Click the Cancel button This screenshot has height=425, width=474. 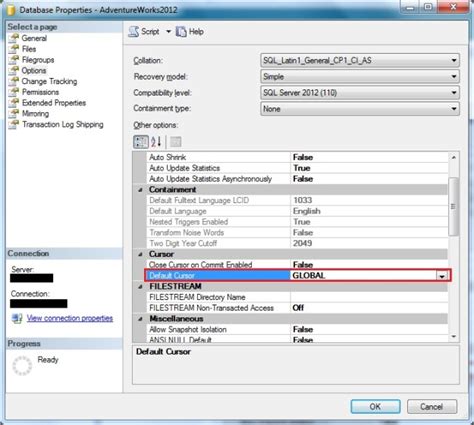coord(432,407)
